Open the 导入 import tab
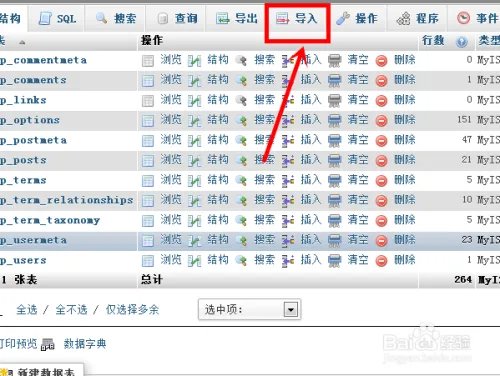Image resolution: width=500 pixels, height=376 pixels. click(x=297, y=18)
